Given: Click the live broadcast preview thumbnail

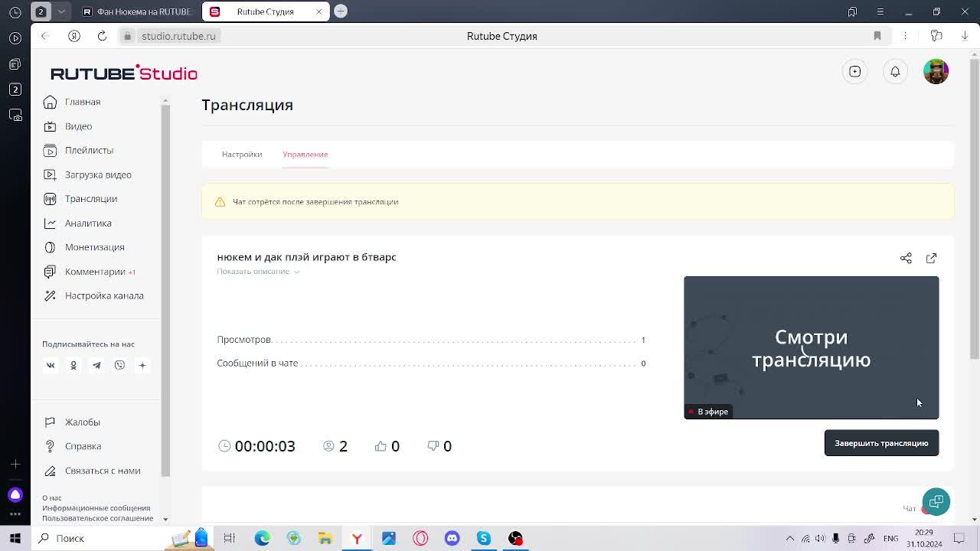Looking at the screenshot, I should (811, 347).
